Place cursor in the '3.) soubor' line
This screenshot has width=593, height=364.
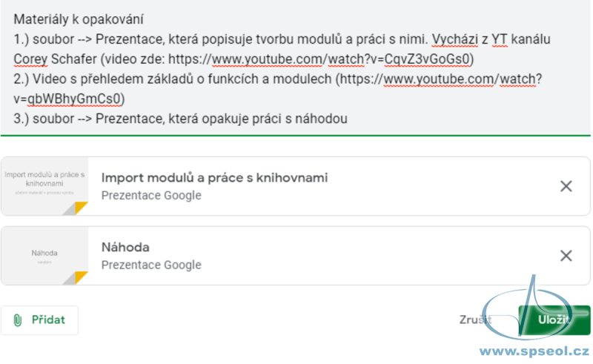(x=180, y=119)
